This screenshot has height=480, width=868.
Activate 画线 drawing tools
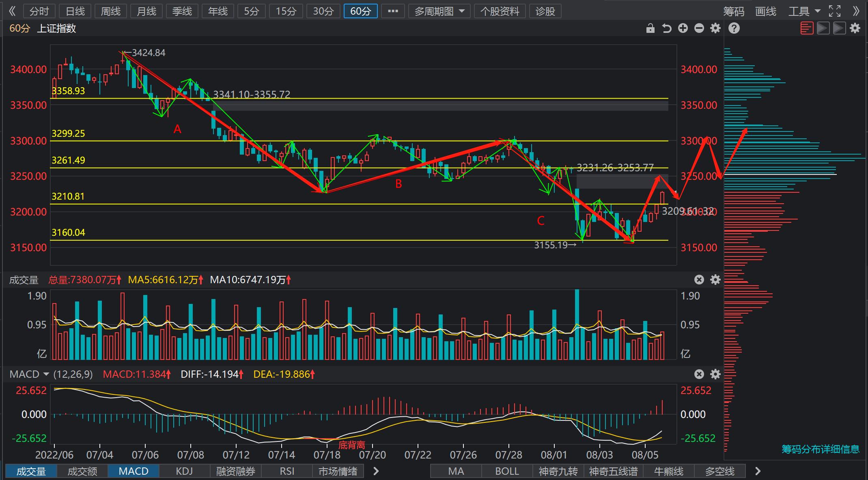[766, 11]
